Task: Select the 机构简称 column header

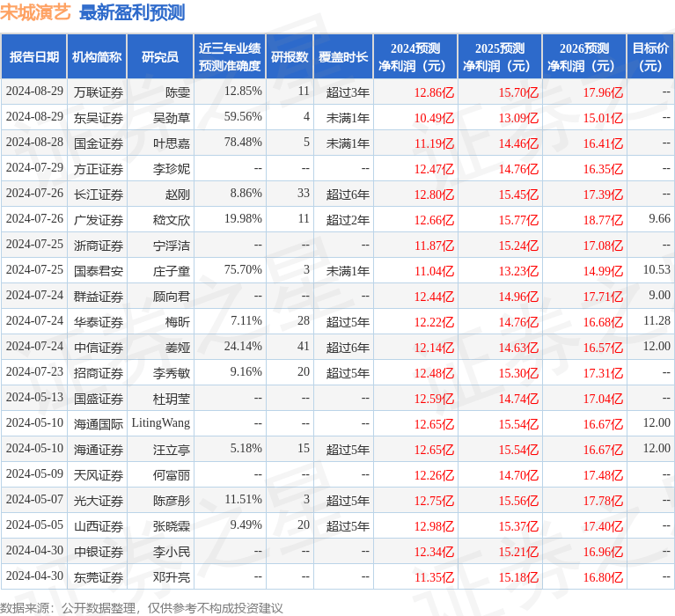Action: [97, 57]
